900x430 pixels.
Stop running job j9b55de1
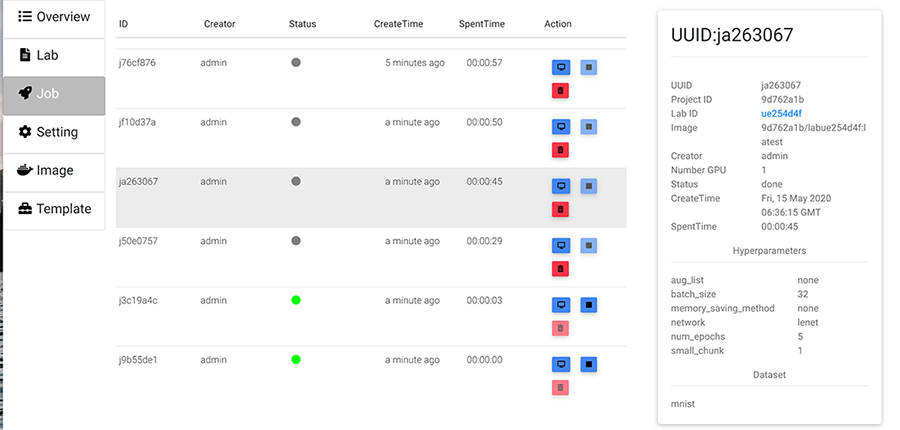point(589,364)
